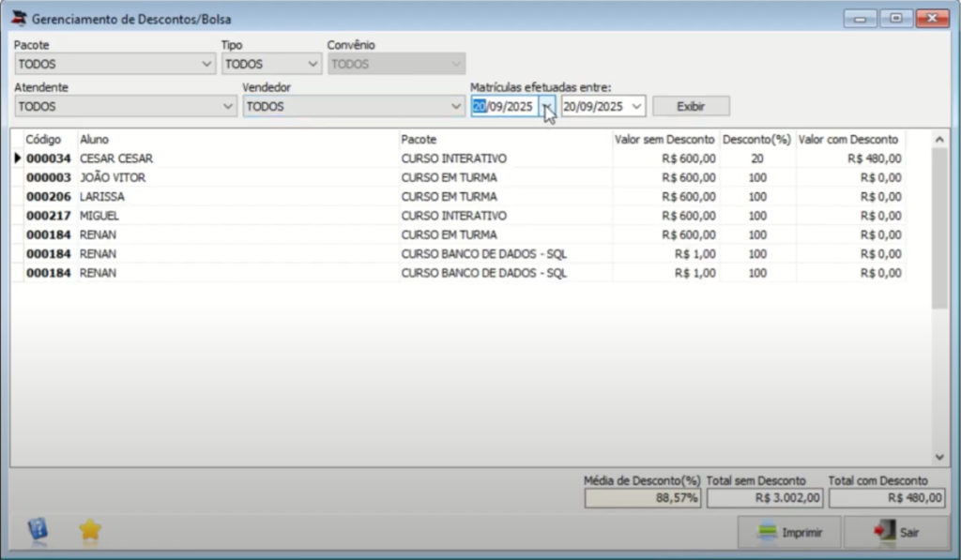Image resolution: width=961 pixels, height=560 pixels.
Task: Select row code 000003
Action: (x=49, y=177)
